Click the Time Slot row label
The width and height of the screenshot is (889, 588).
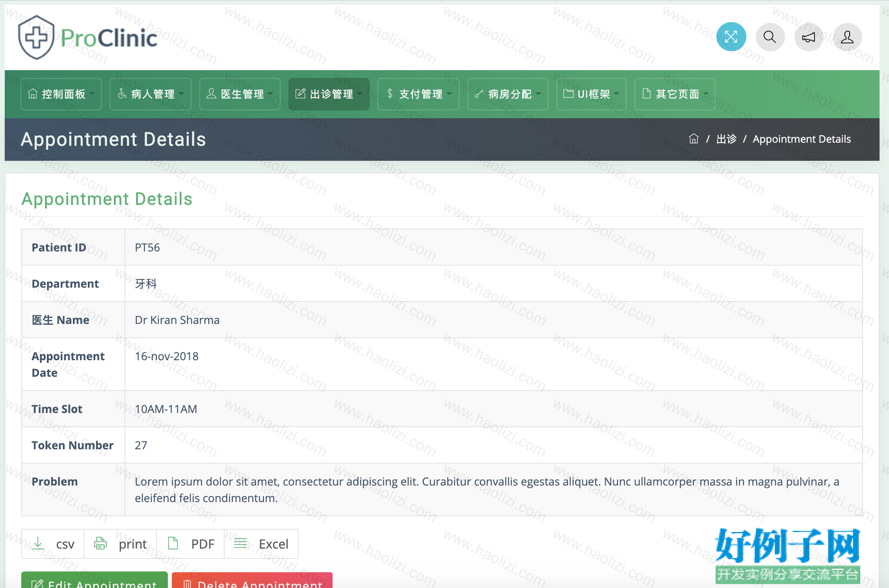coord(57,409)
